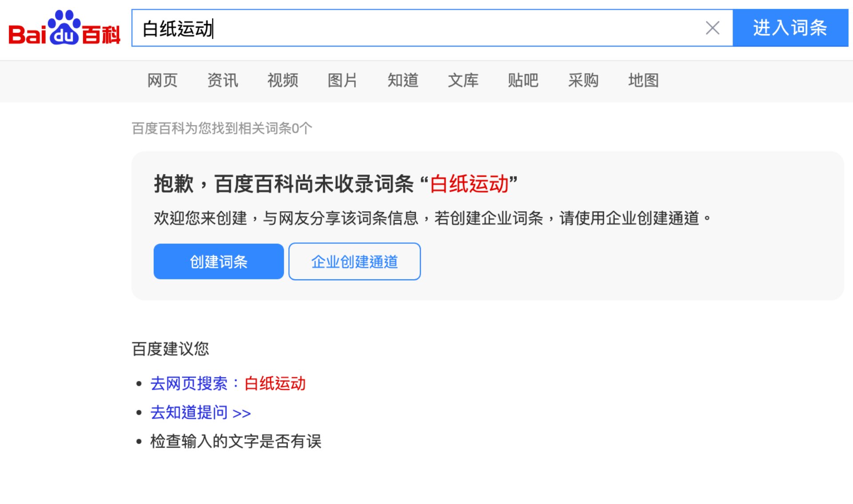Click the Baidu Baike logo
This screenshot has width=853, height=504.
click(64, 28)
